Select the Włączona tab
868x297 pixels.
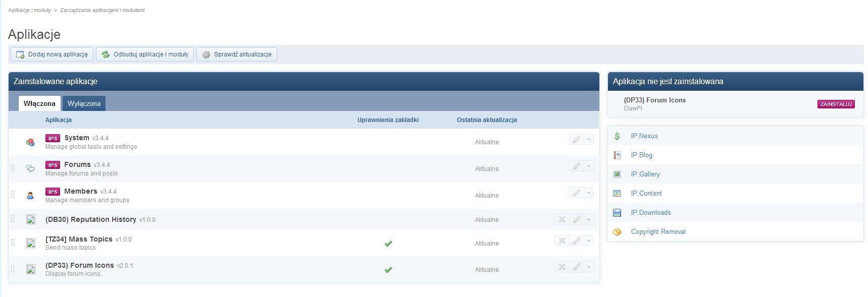(39, 103)
